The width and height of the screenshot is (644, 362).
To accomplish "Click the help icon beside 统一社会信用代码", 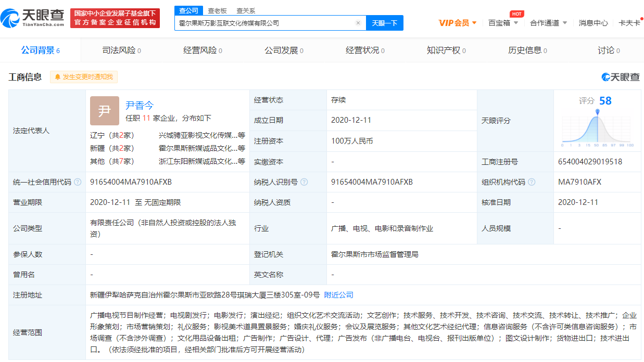I will [x=78, y=182].
